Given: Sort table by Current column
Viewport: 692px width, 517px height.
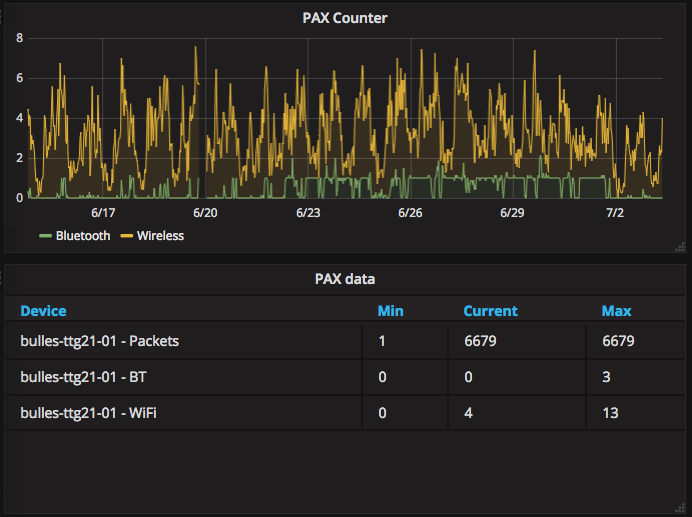Looking at the screenshot, I should point(490,311).
